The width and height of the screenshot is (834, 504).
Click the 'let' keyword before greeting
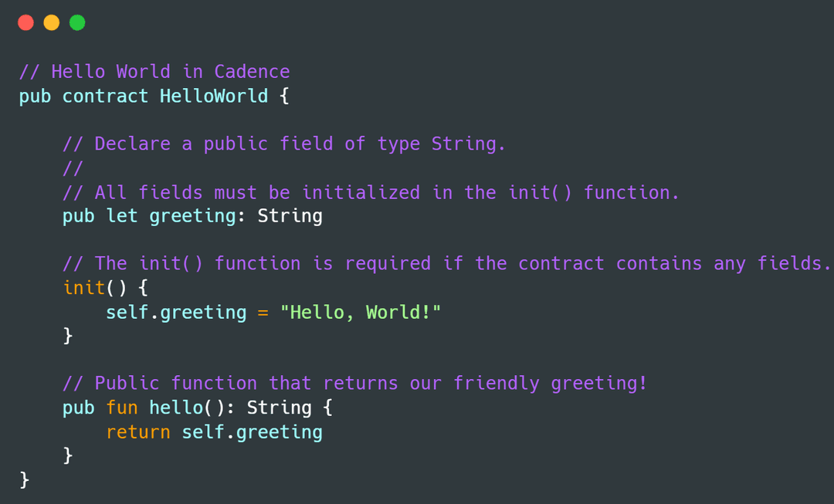point(122,216)
